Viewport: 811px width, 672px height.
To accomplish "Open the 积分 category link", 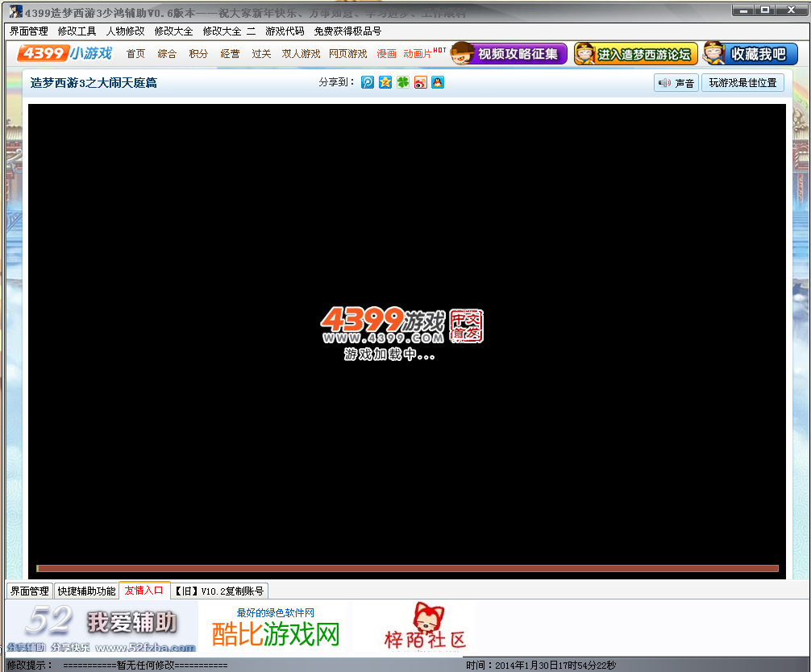I will [198, 54].
